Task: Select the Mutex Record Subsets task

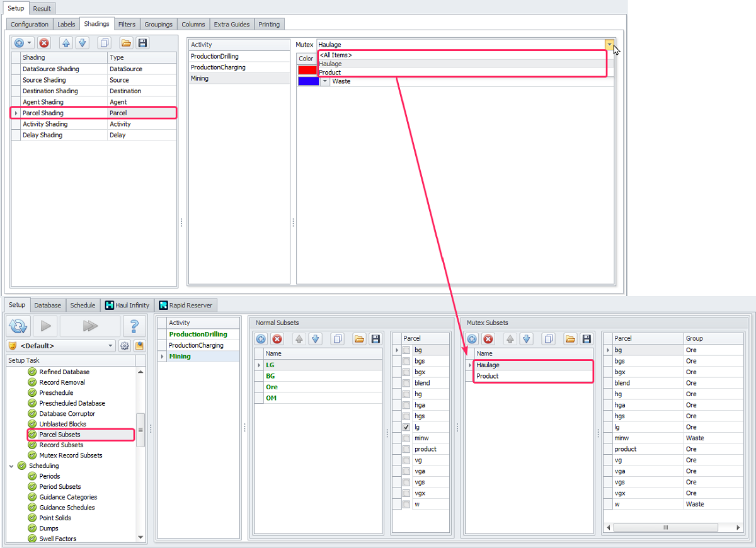Action: pyautogui.click(x=71, y=455)
